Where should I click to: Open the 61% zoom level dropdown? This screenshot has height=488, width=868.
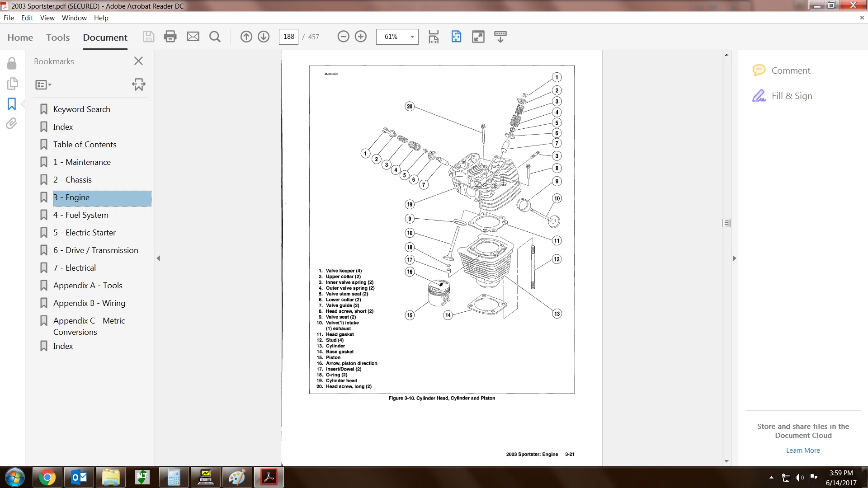click(412, 37)
